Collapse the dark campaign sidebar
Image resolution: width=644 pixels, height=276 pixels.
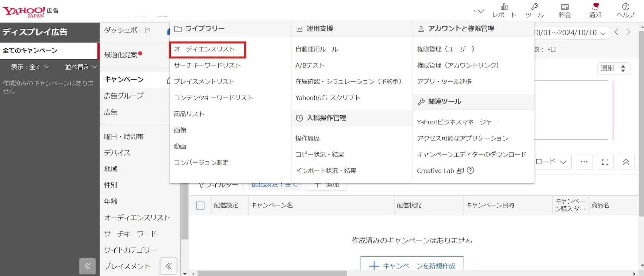[88, 266]
